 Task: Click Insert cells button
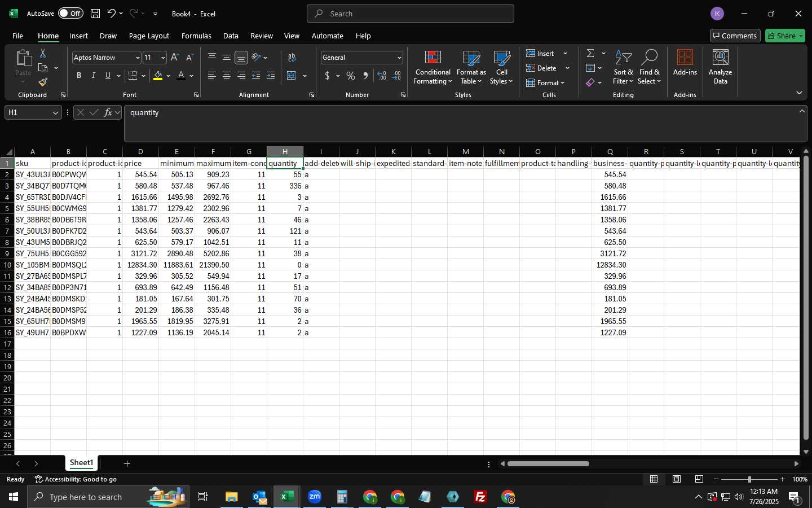pos(540,53)
